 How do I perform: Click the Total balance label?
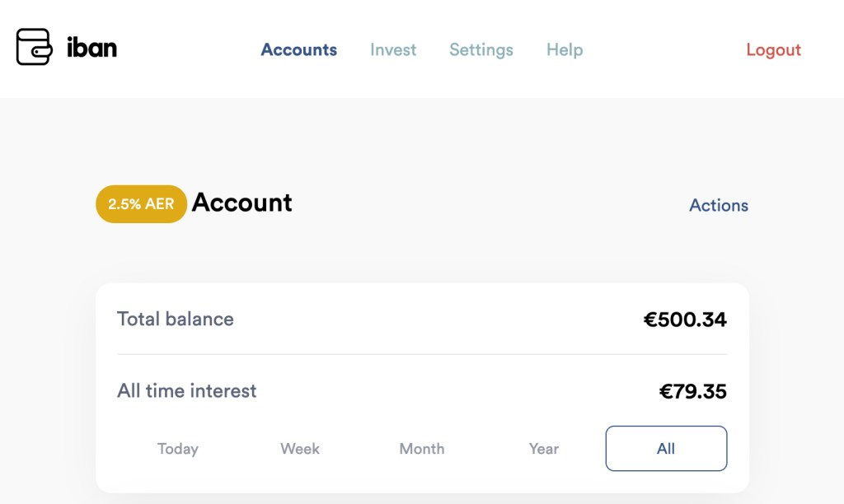tap(176, 320)
